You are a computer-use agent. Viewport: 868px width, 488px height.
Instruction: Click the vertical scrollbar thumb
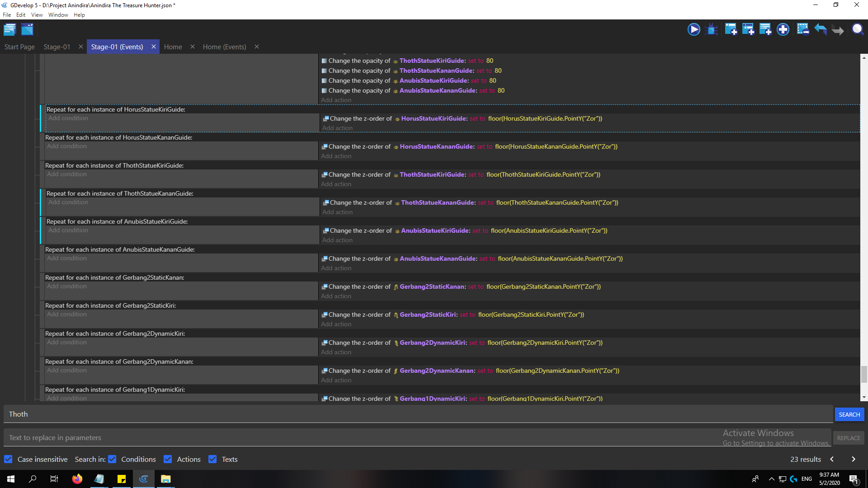coord(864,374)
